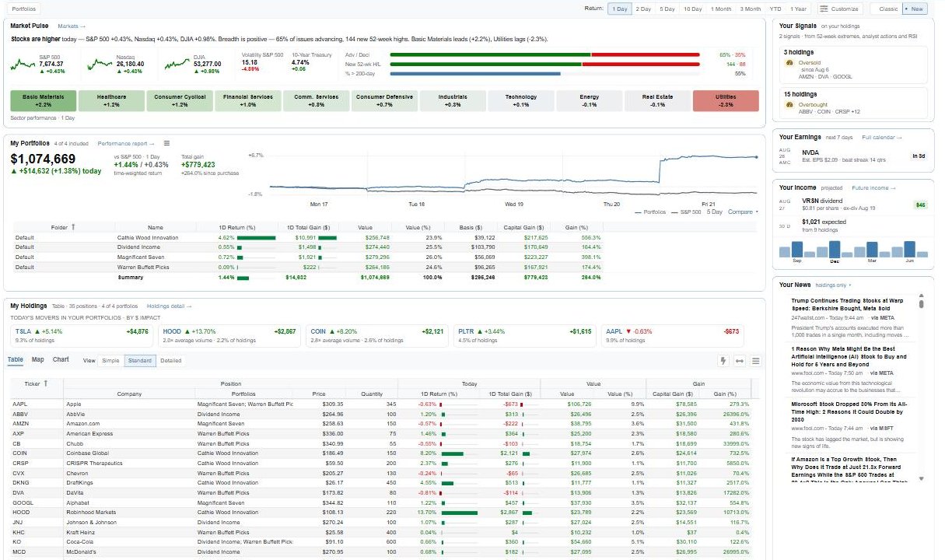
Task: Click the Customize sliders icon button
Action: 840,9
